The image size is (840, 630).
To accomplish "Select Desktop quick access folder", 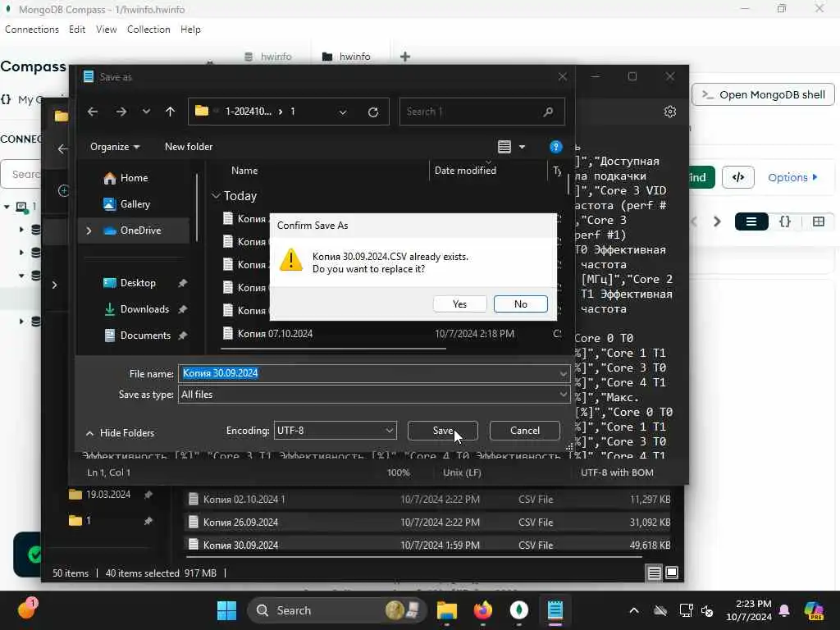I will click(138, 283).
